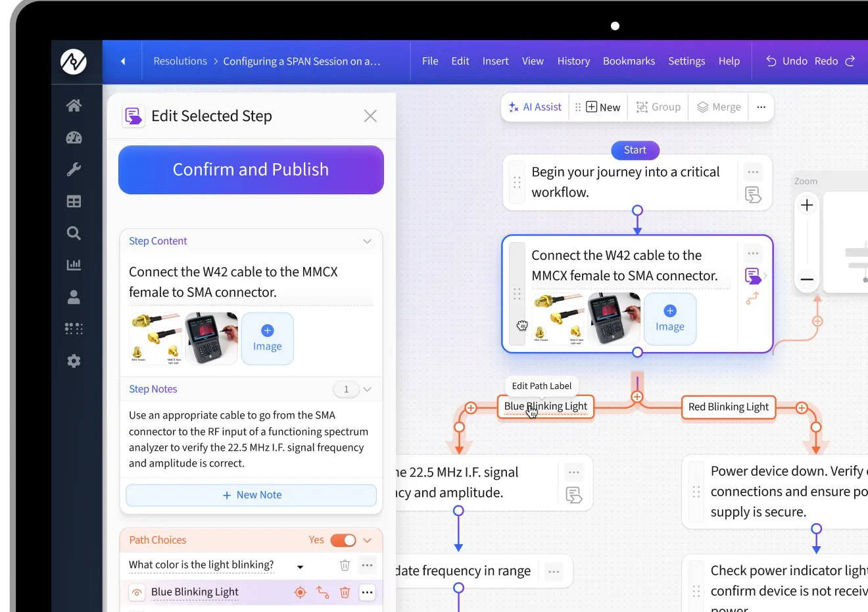The image size is (868, 612).
Task: Click the zoom in plus button
Action: click(x=807, y=205)
